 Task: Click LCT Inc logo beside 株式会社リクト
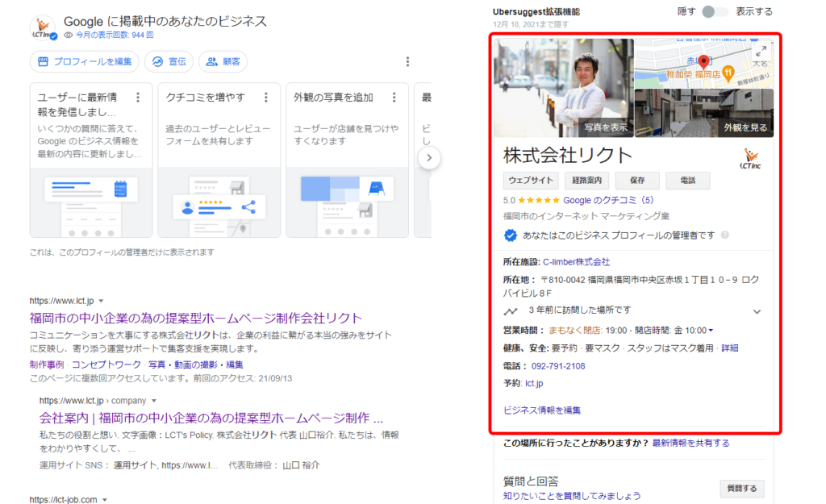750,159
